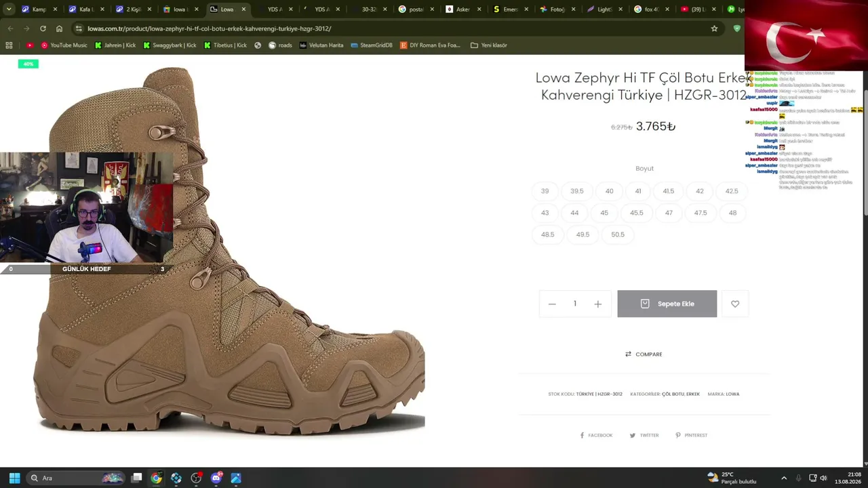The height and width of the screenshot is (488, 868).
Task: Switch to the Kamp browser tab
Action: [39, 9]
